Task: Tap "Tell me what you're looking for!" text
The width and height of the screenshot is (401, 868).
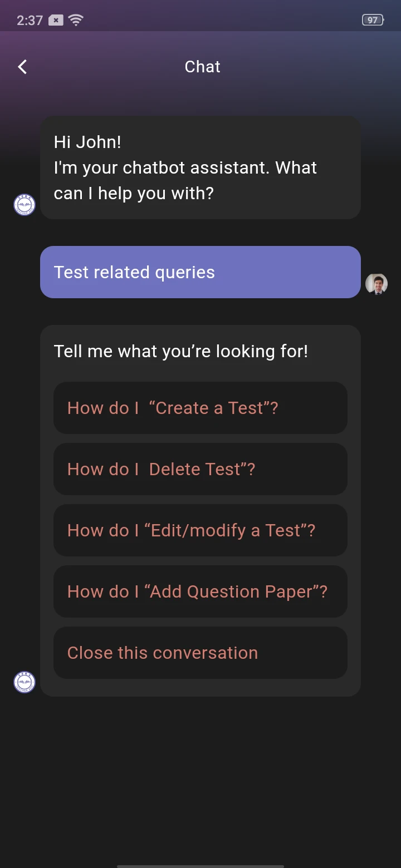Action: (x=181, y=351)
